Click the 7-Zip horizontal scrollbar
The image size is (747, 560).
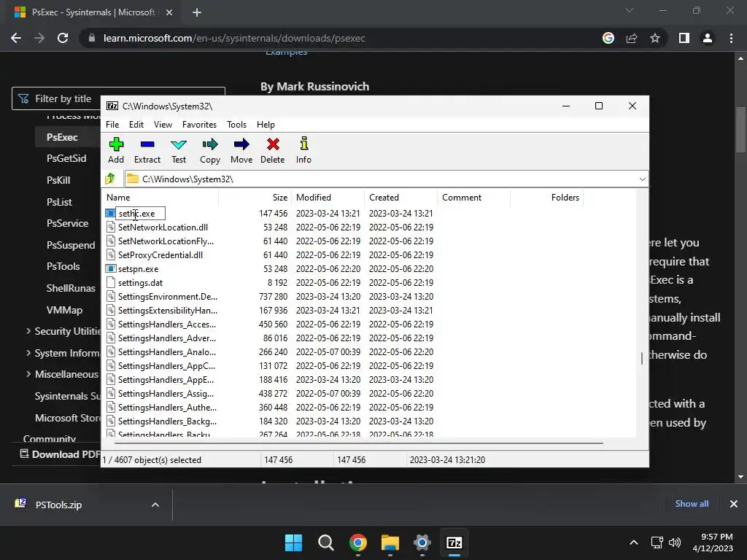click(359, 443)
